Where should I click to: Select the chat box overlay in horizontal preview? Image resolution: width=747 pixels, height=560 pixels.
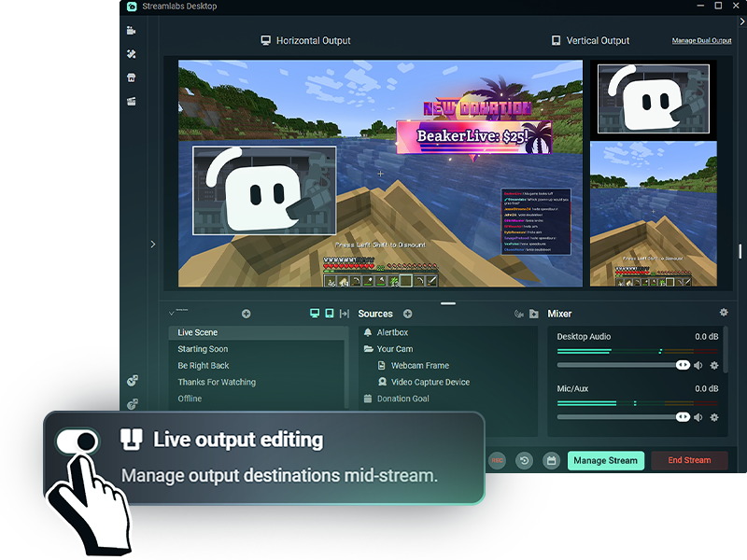[536, 222]
